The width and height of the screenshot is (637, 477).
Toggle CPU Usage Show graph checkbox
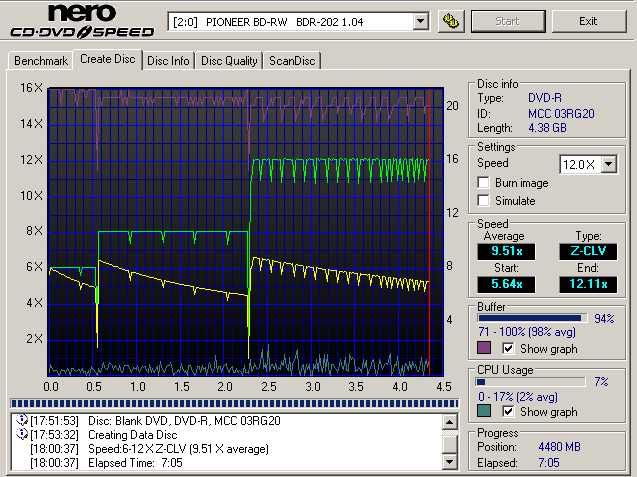[x=508, y=412]
